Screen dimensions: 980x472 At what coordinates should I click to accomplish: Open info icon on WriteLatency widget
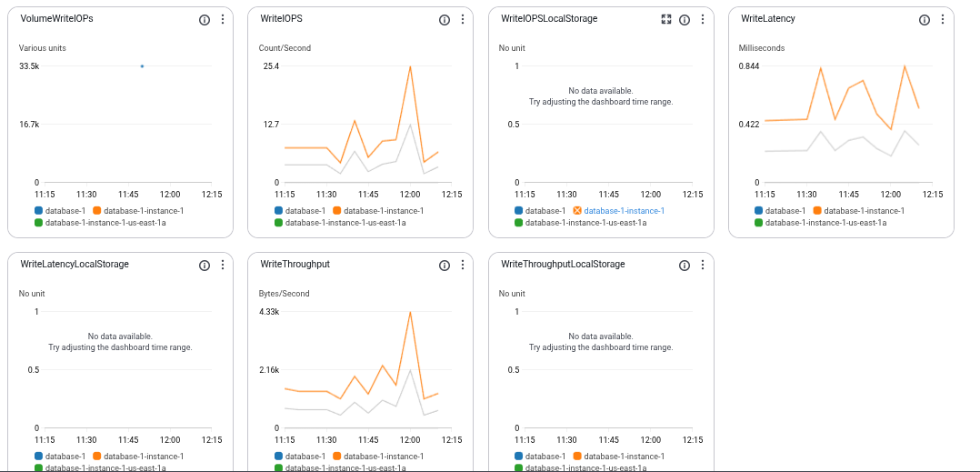pyautogui.click(x=925, y=19)
